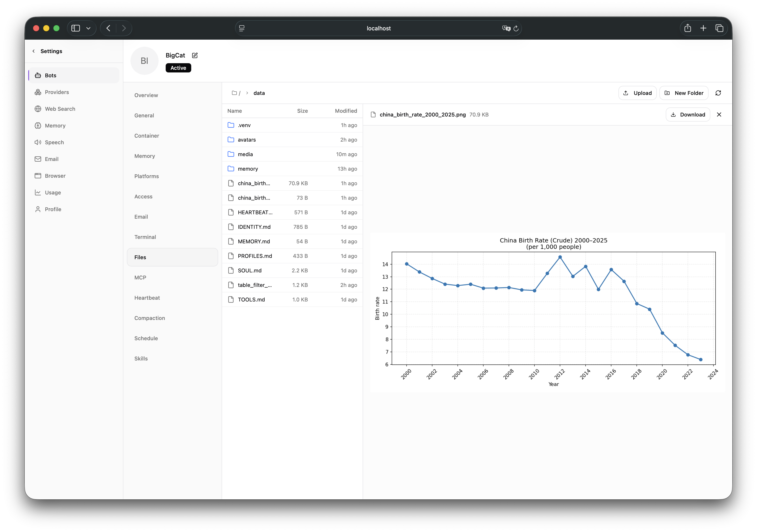Click the edit pencil icon beside BigCat

[195, 55]
